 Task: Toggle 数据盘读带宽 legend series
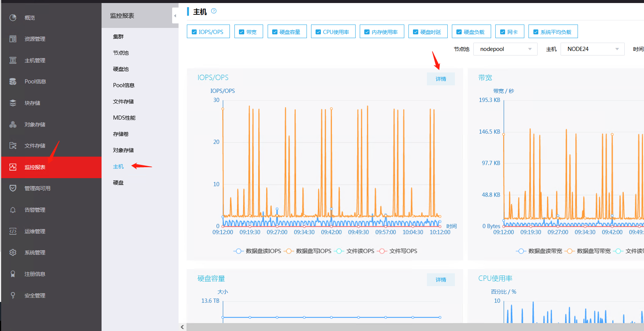tap(539, 251)
